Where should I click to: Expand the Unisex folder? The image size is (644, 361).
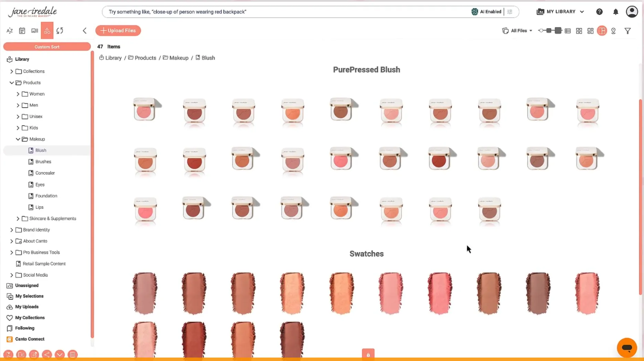18,117
